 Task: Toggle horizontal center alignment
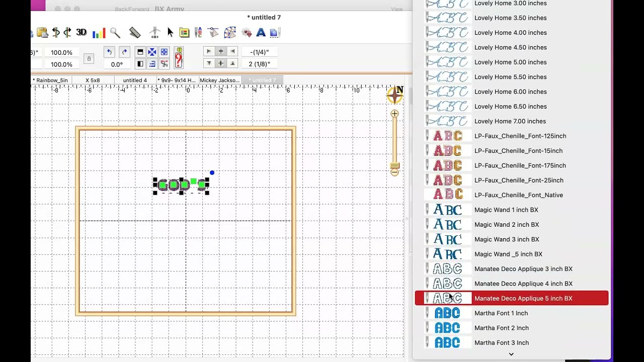220,51
